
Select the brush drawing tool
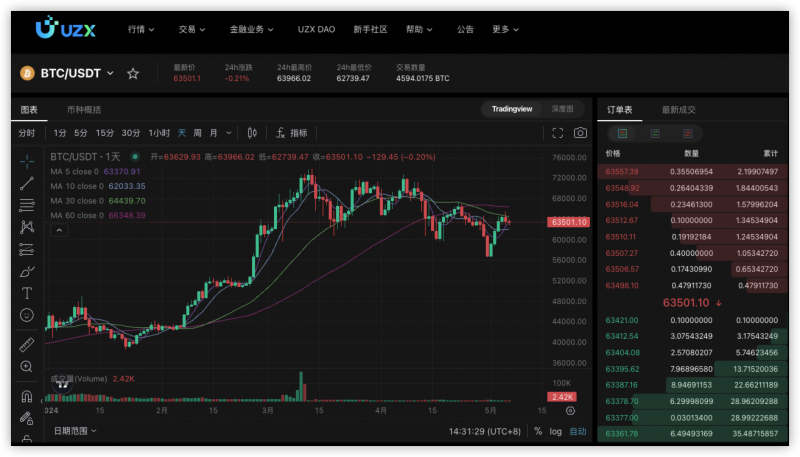(27, 271)
